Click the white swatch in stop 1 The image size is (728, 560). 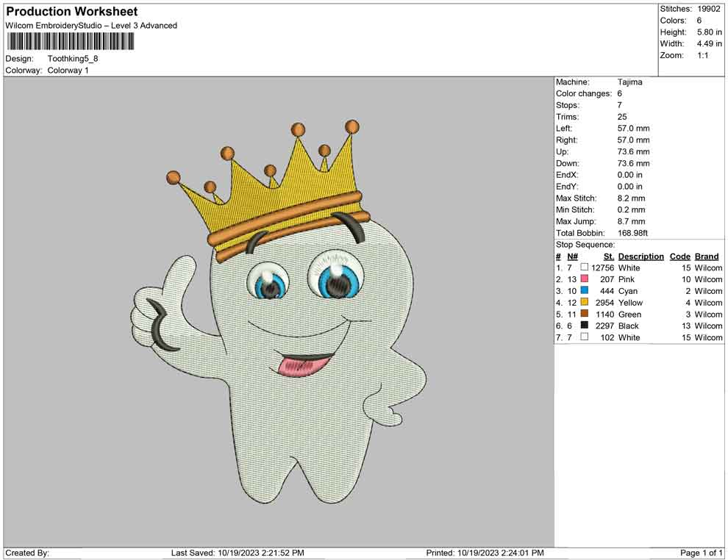tap(585, 268)
